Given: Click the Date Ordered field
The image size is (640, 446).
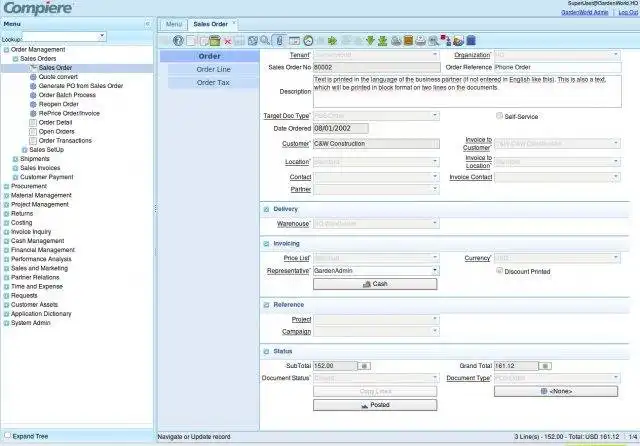Looking at the screenshot, I should click(x=341, y=129).
